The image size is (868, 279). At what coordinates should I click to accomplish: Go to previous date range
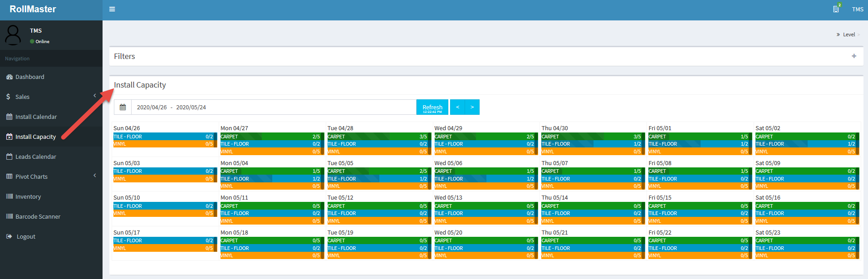[457, 107]
